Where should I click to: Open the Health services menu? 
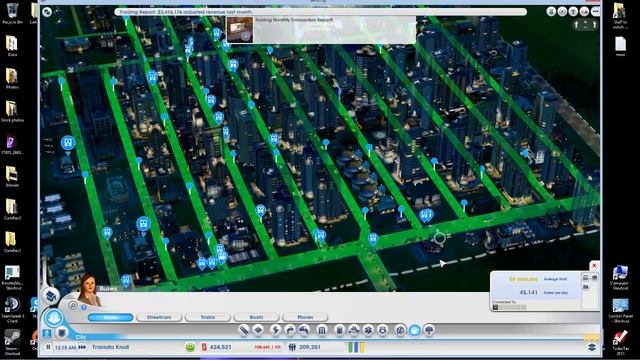pos(368,330)
